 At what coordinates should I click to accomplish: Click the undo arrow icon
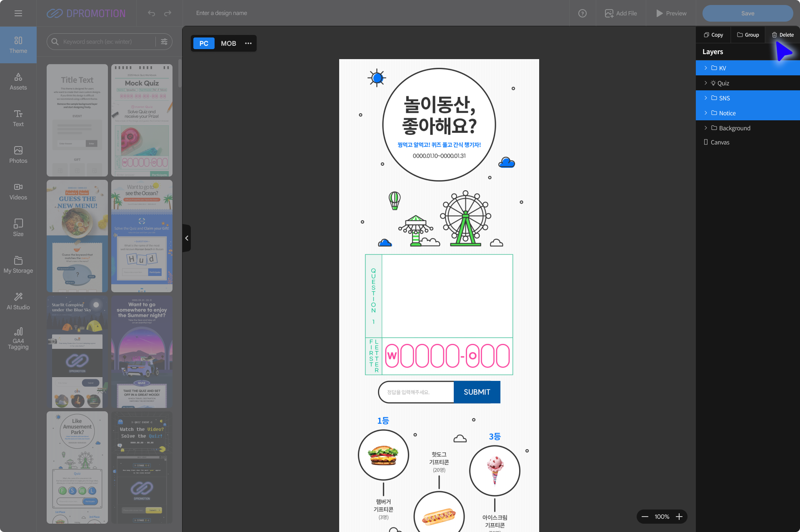[151, 13]
